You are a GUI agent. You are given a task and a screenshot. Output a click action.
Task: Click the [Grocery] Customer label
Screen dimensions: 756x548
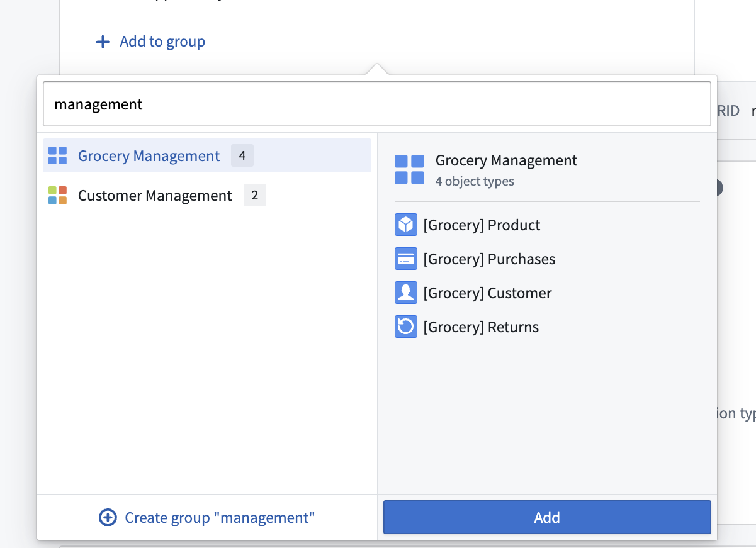(487, 293)
